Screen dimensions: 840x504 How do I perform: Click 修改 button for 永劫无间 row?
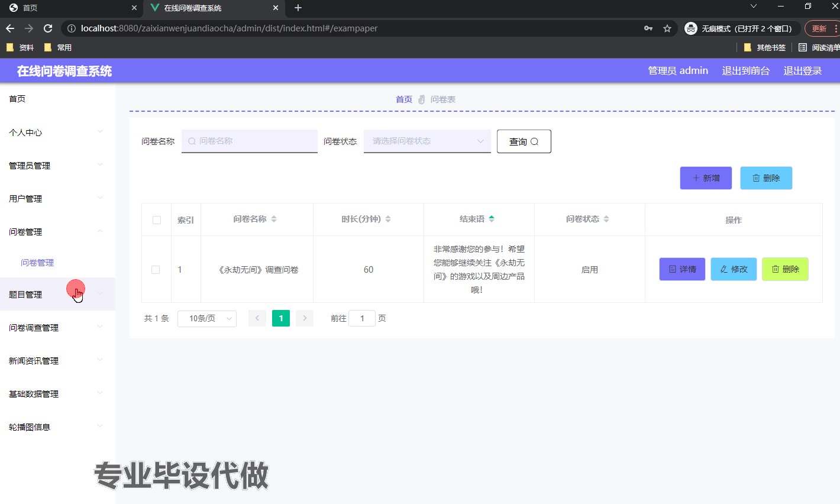tap(734, 269)
